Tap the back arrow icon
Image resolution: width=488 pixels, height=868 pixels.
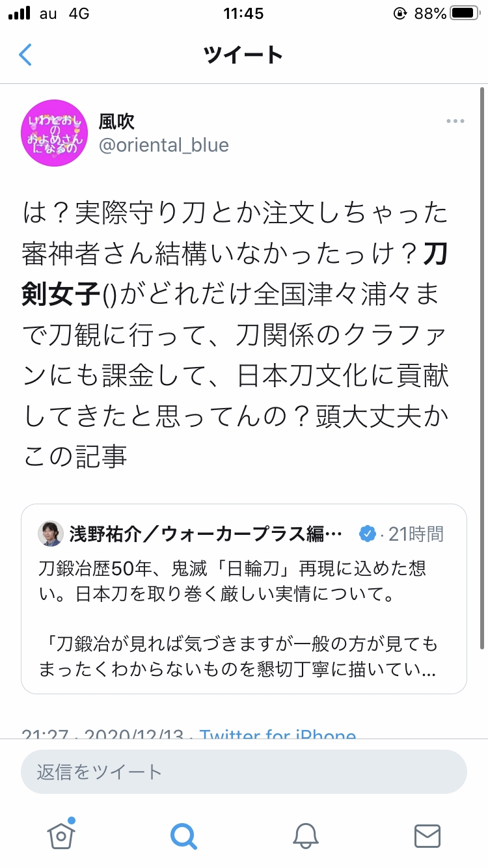click(x=25, y=55)
